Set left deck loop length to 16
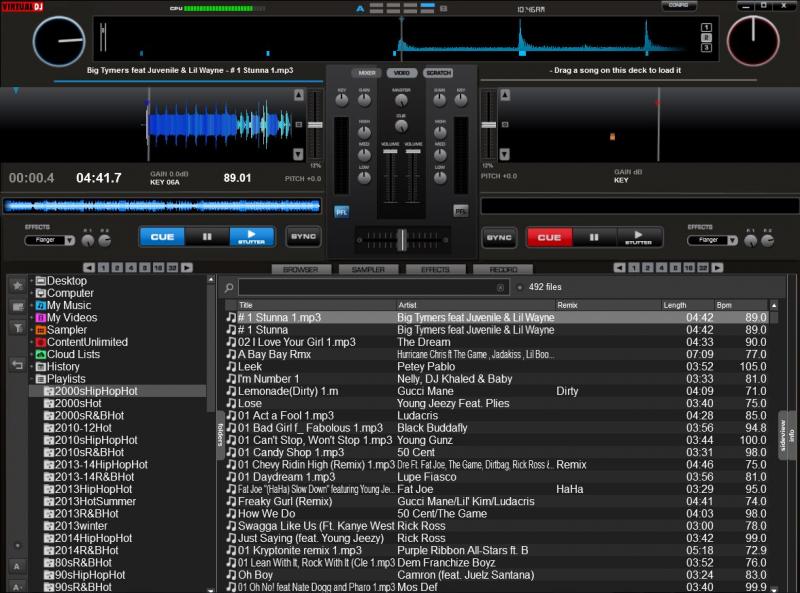Viewport: 800px width, 593px height. coord(159,267)
